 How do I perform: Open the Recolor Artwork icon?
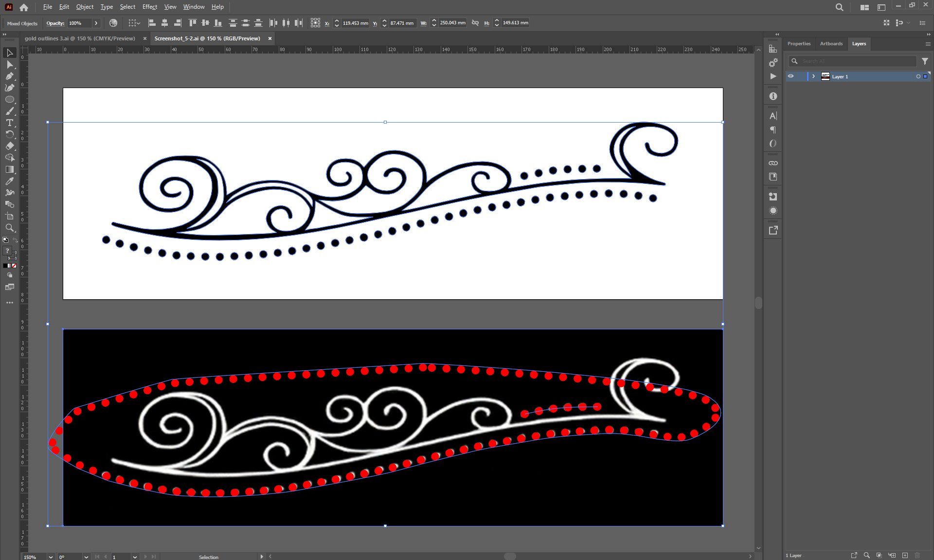(113, 23)
